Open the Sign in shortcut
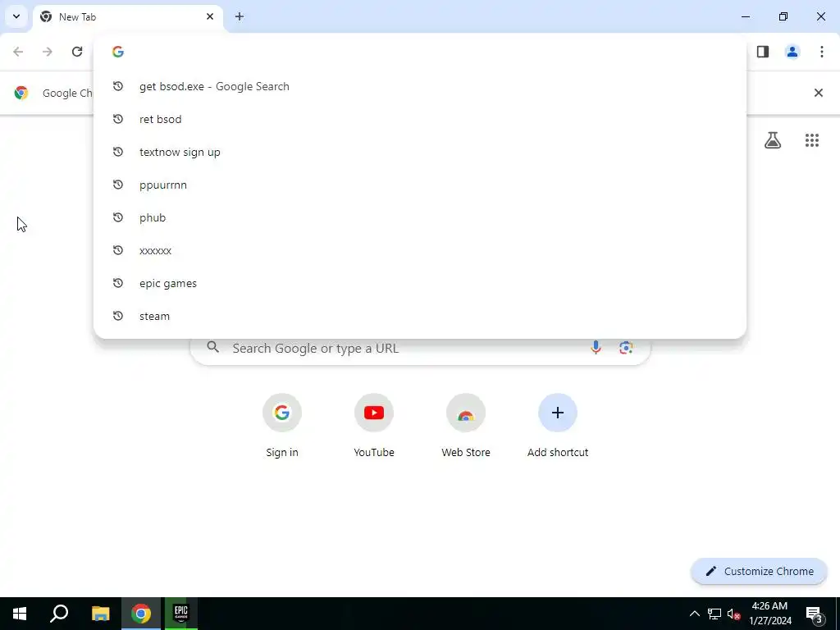 pyautogui.click(x=282, y=426)
